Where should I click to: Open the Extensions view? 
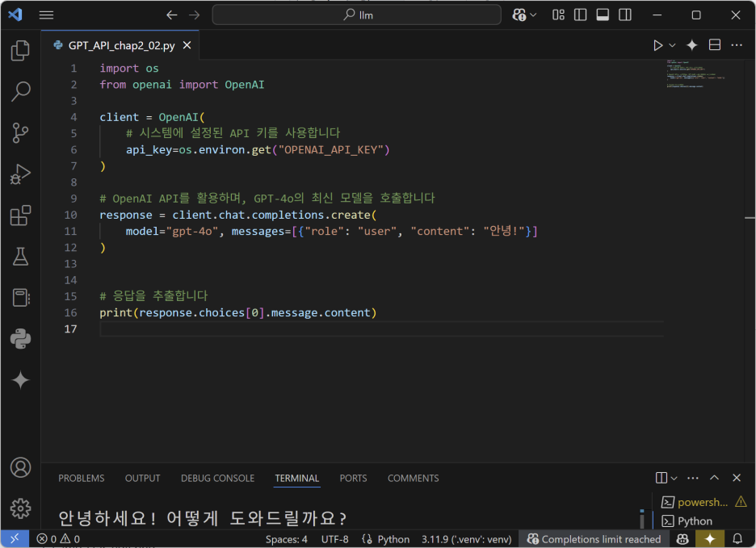[20, 215]
